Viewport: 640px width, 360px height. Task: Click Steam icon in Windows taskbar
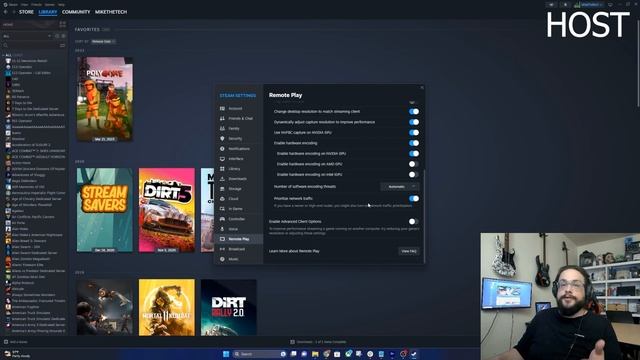pos(413,354)
